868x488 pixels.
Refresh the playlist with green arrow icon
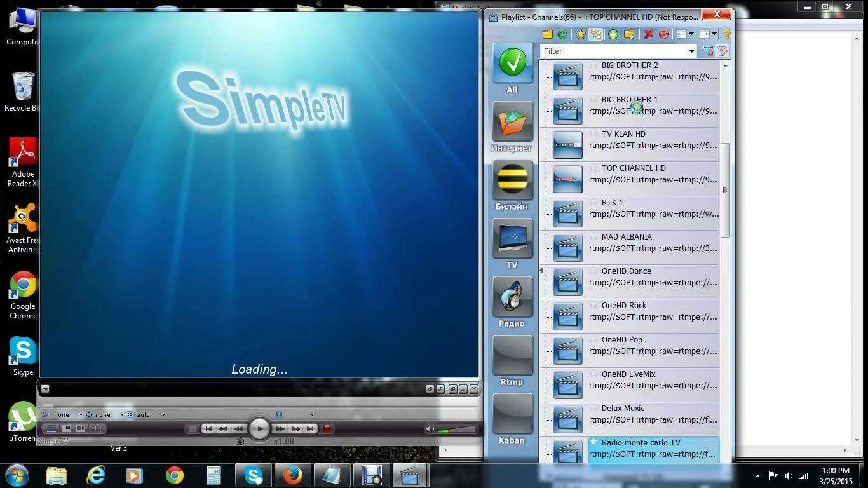[562, 34]
